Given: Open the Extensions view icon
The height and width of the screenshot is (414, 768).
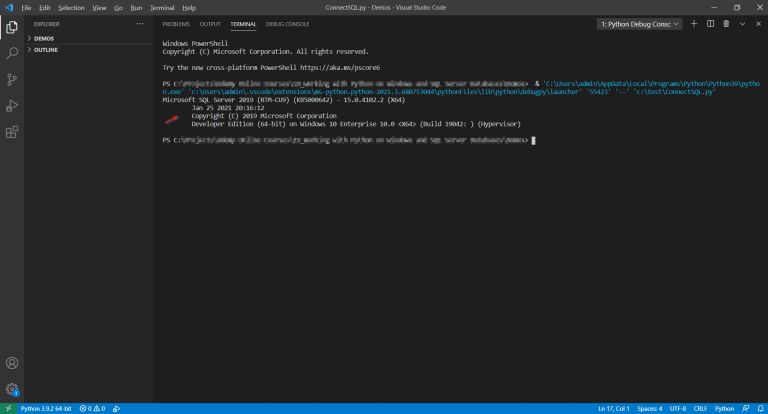Looking at the screenshot, I should point(12,132).
